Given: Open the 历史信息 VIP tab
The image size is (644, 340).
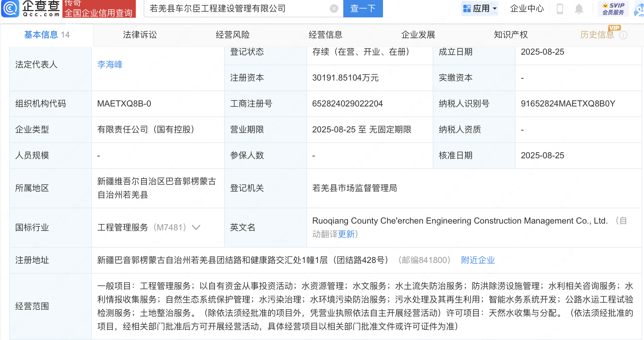Looking at the screenshot, I should (597, 35).
